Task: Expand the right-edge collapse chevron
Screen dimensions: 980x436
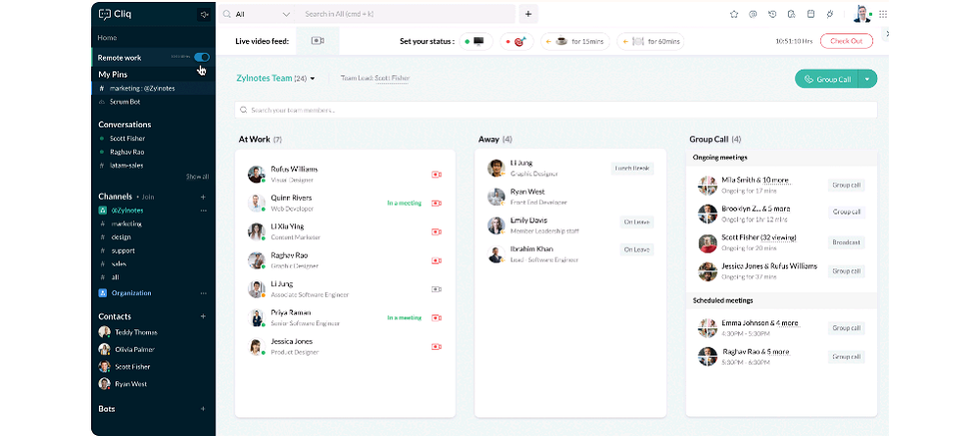Action: tap(887, 34)
